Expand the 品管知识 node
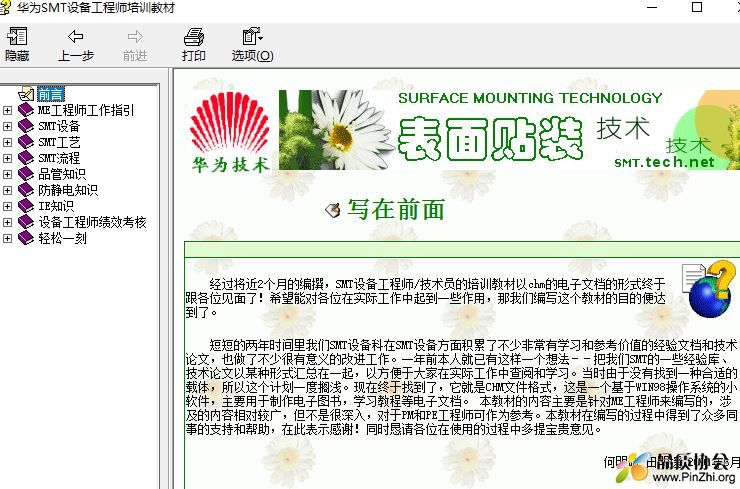This screenshot has height=489, width=740. point(7,175)
